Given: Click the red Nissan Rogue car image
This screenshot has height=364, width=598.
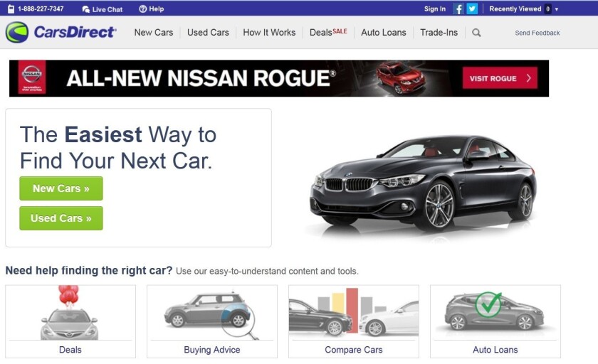Looking at the screenshot, I should click(x=400, y=77).
